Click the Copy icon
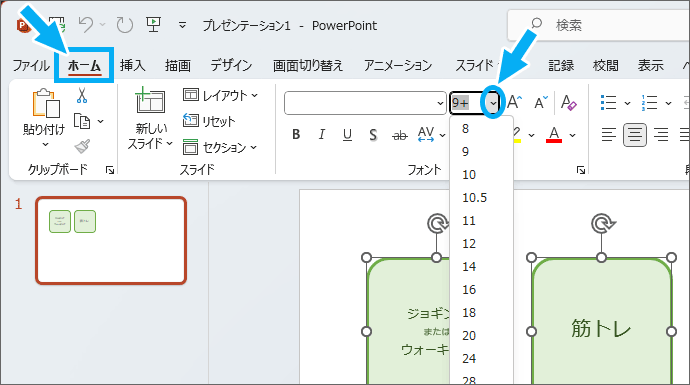 click(x=82, y=121)
